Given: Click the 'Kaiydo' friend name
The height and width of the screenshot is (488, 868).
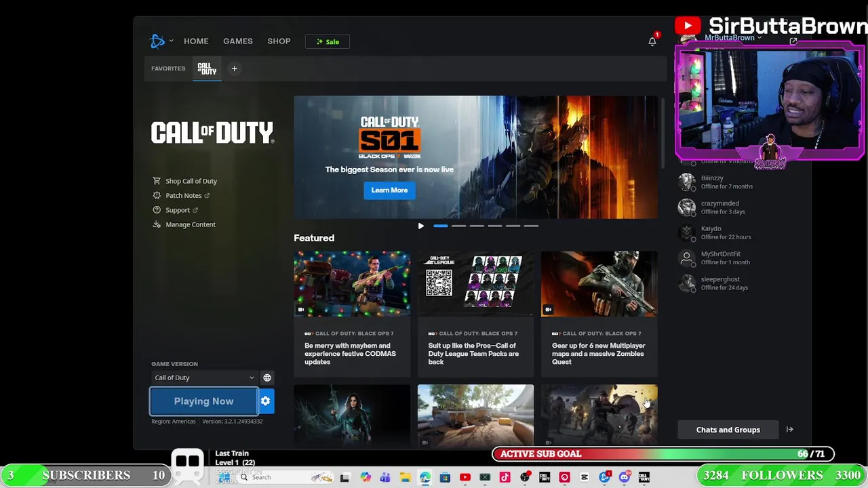Looking at the screenshot, I should pyautogui.click(x=711, y=228).
